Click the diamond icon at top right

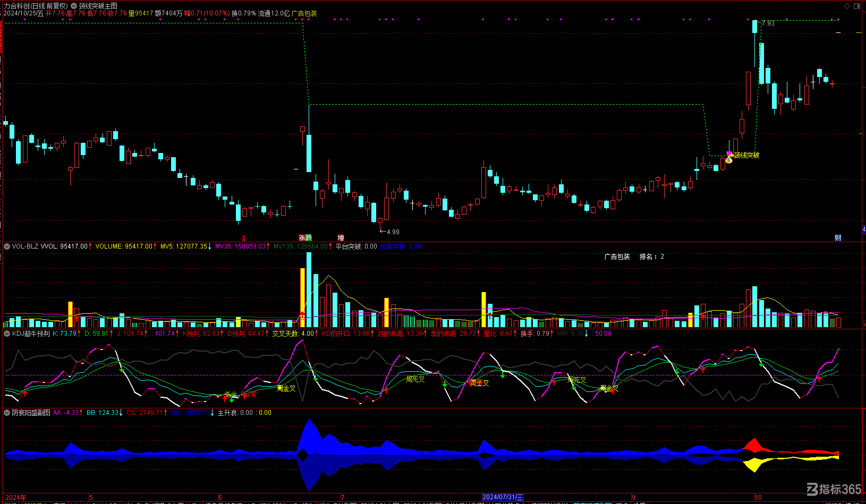(x=847, y=6)
